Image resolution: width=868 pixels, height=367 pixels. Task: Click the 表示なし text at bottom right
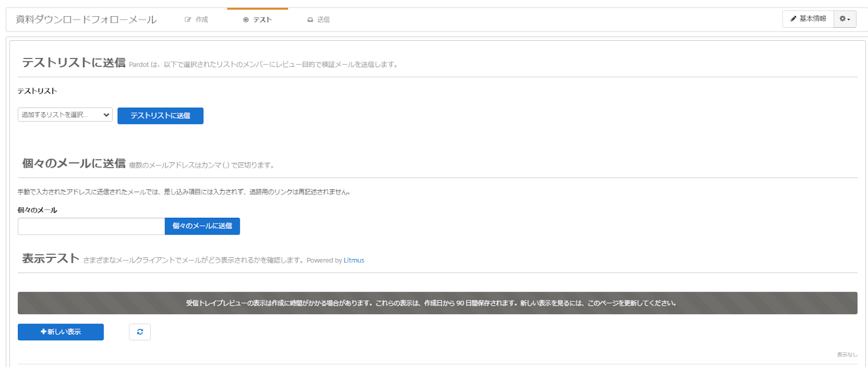click(846, 355)
